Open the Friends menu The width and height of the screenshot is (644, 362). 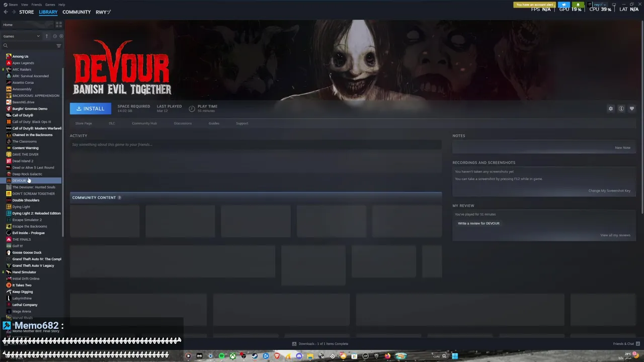point(37,5)
